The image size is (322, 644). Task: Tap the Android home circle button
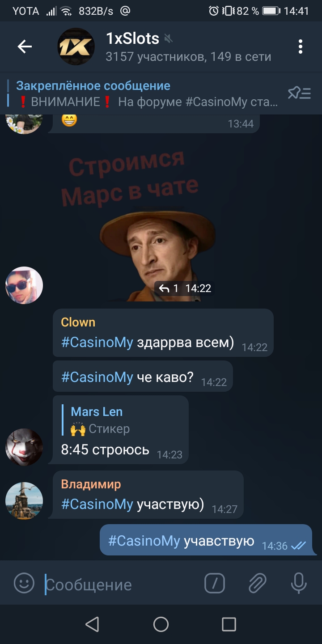pyautogui.click(x=161, y=624)
